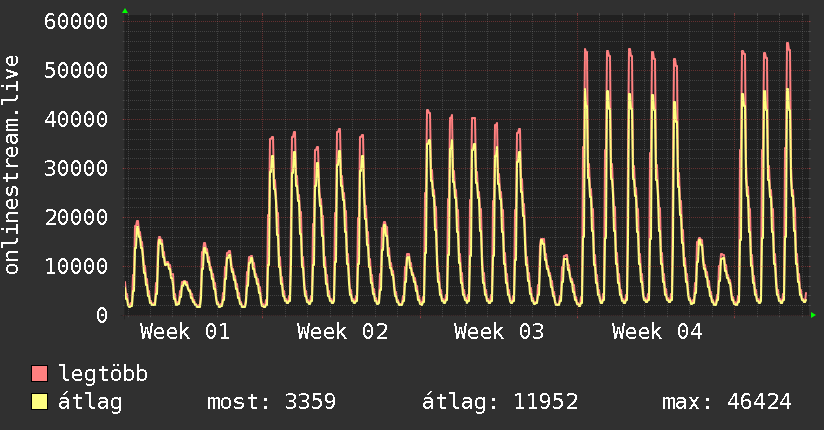Select the Week 04 axis label

(x=657, y=332)
